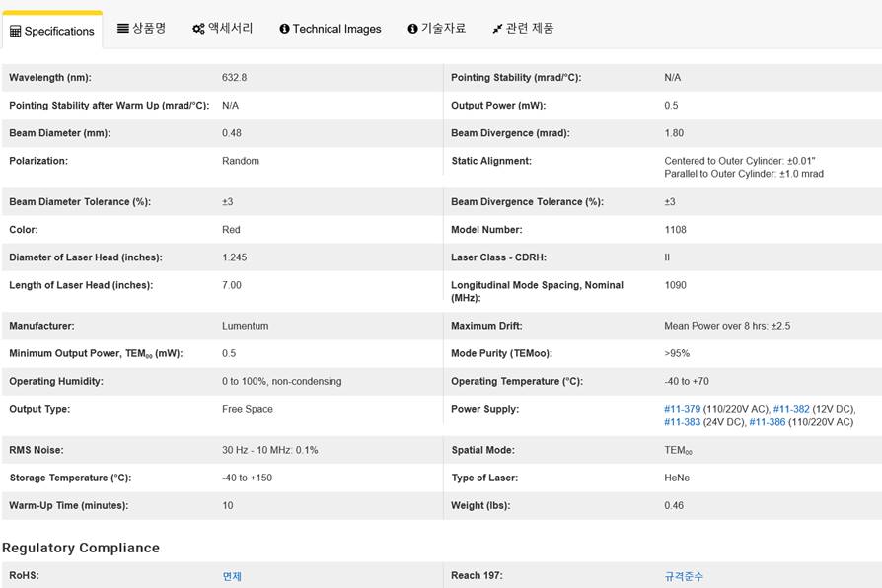Click the table icon on Specifications tab

pos(15,31)
